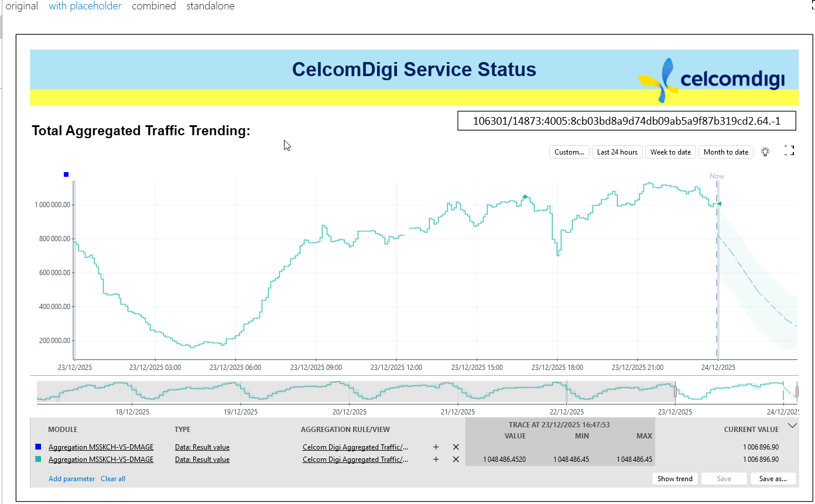The width and height of the screenshot is (815, 504).
Task: Click the blue color square in the legend row
Action: (38, 447)
